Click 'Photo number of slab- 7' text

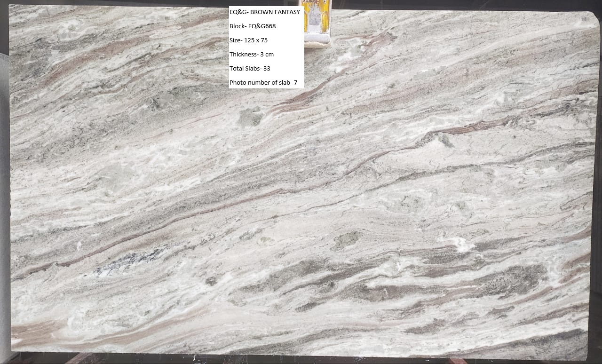coord(263,83)
